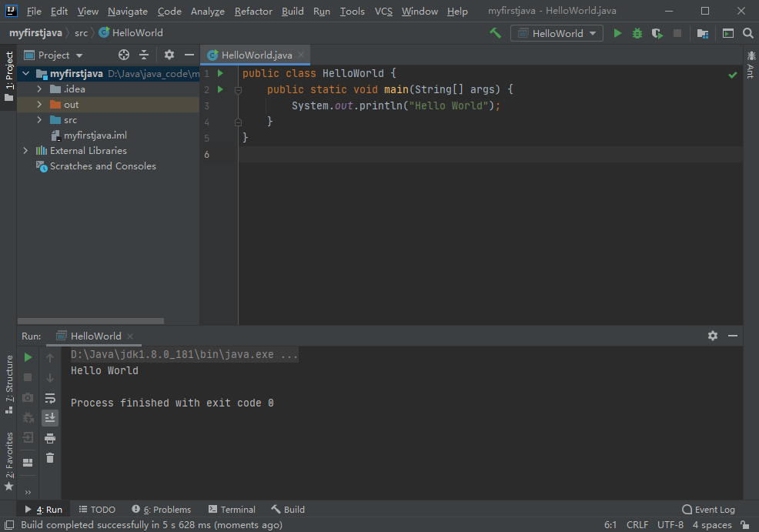Open HelloWorld run configuration dropdown

coord(557,33)
